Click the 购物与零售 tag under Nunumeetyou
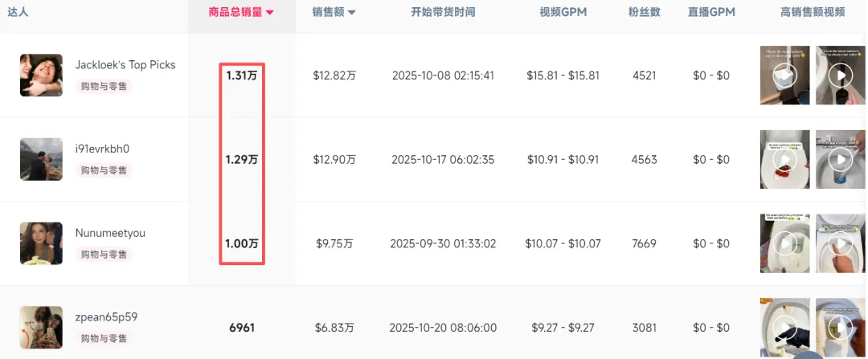 (x=104, y=255)
